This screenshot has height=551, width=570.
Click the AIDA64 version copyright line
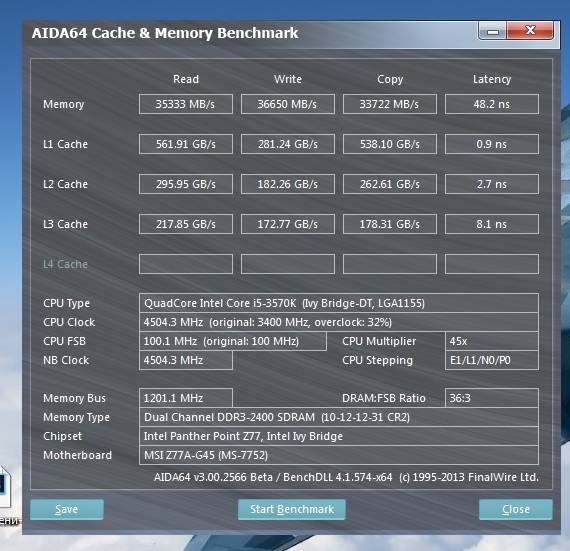click(346, 477)
